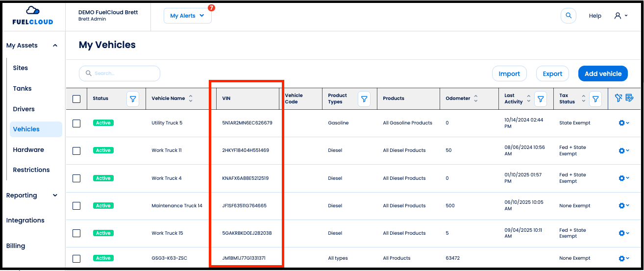644x271 pixels.
Task: Select the checkbox for Utility Truck 5
Action: tap(76, 123)
